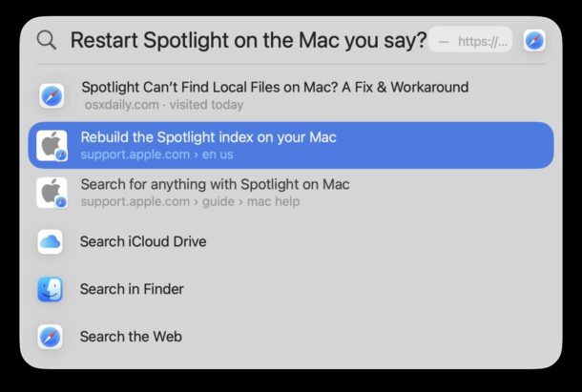Click the iCloud Drive cloud icon

coord(51,241)
